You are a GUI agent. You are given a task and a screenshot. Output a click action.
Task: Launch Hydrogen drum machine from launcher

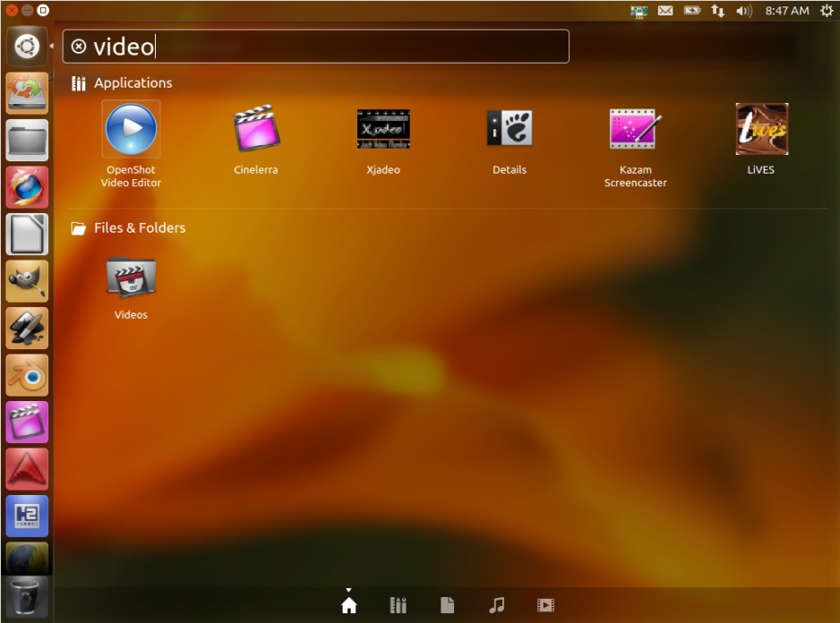27,516
